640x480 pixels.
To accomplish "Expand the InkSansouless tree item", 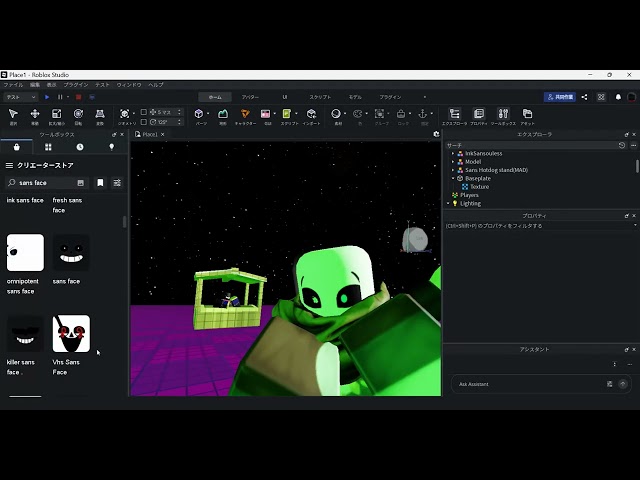I will 453,153.
